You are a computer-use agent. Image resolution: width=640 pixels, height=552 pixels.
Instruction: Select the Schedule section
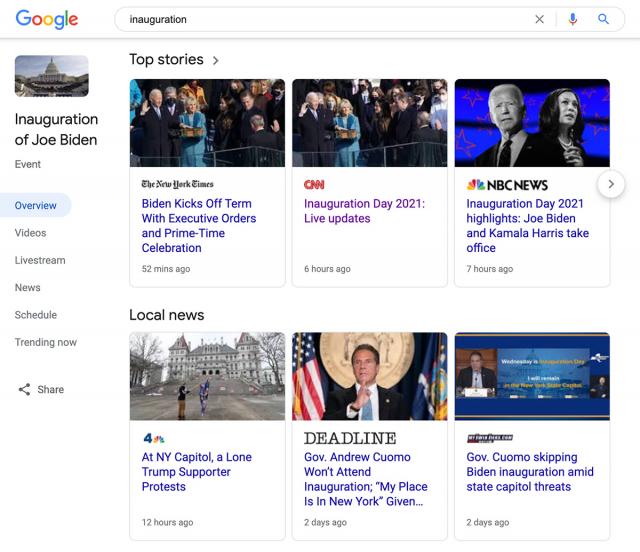(x=36, y=315)
